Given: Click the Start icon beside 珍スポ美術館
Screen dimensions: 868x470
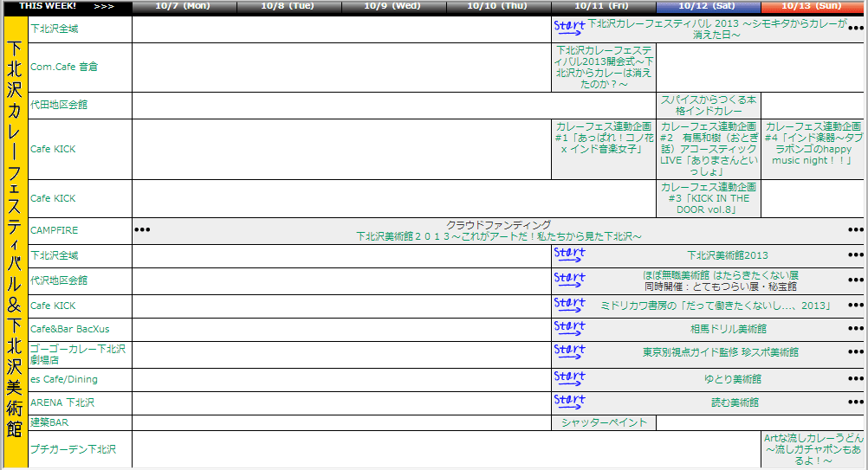Looking at the screenshot, I should pyautogui.click(x=569, y=353).
